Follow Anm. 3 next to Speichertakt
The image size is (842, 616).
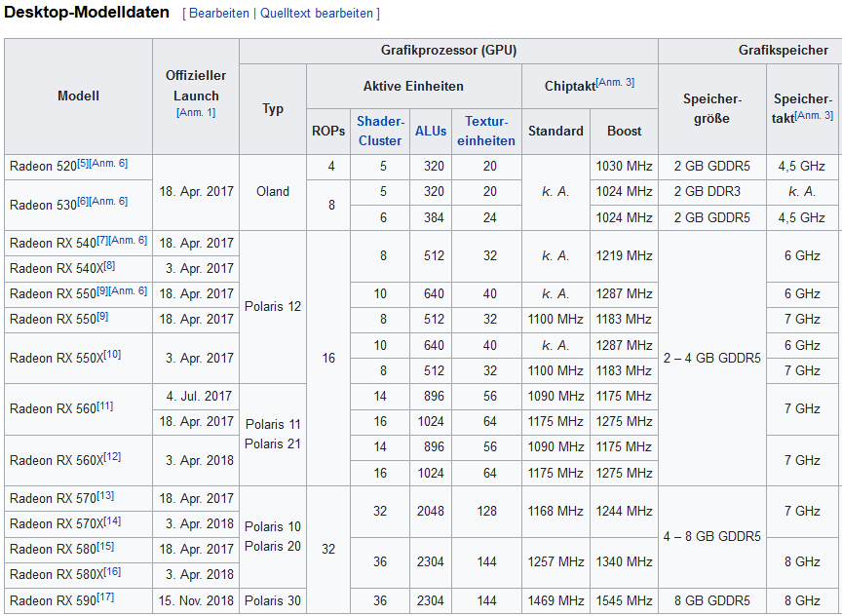[x=814, y=115]
